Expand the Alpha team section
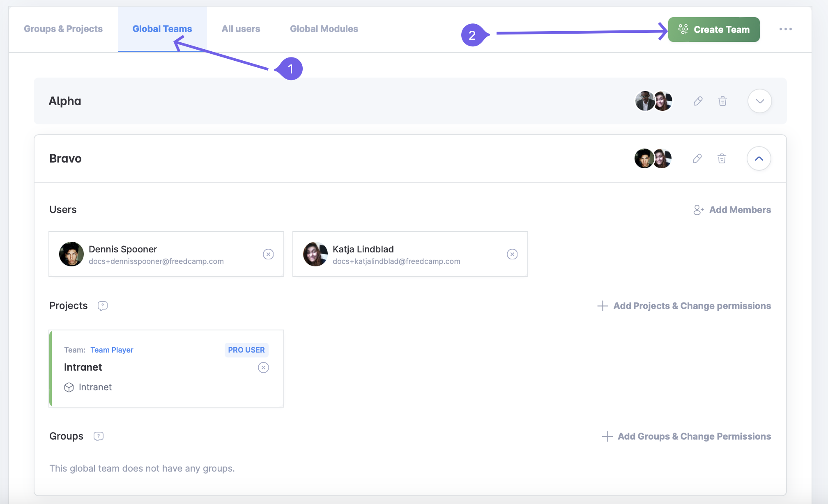This screenshot has width=828, height=504. click(x=759, y=101)
